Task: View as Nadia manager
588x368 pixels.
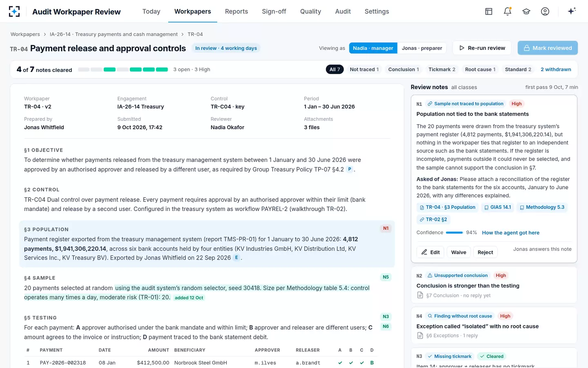Action: [x=373, y=48]
